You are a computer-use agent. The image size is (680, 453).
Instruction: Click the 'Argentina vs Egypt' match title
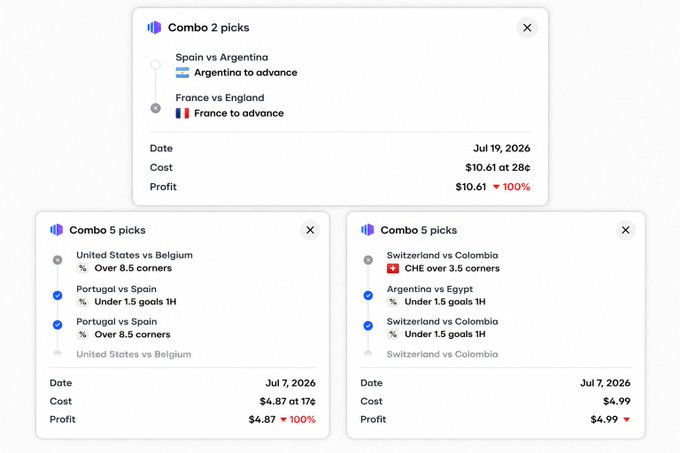click(x=430, y=289)
